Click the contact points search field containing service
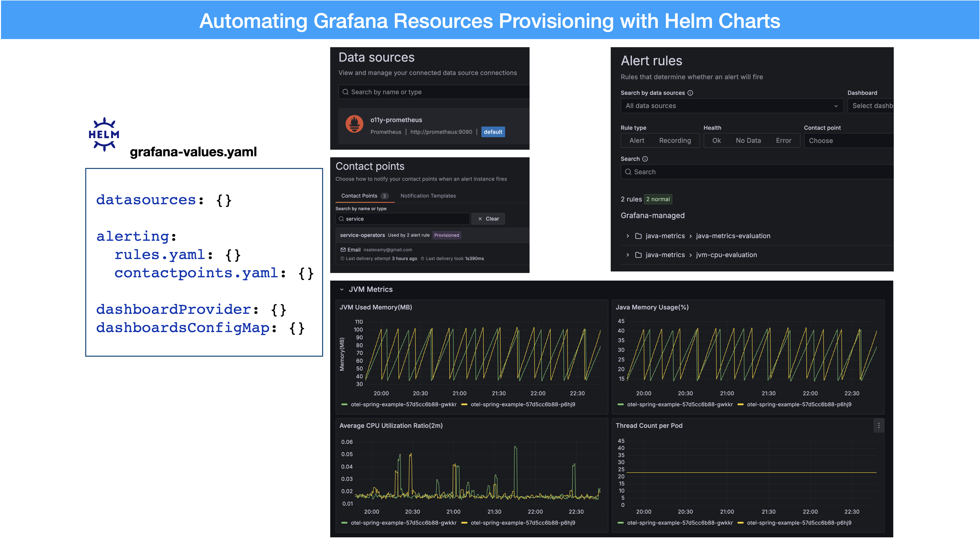 [x=402, y=219]
